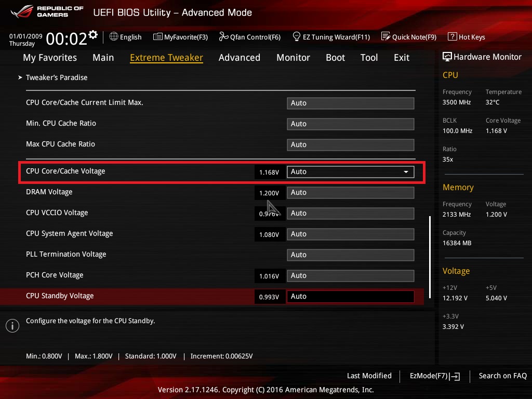Switch to the Monitor tab
The height and width of the screenshot is (399, 532).
[x=293, y=58]
